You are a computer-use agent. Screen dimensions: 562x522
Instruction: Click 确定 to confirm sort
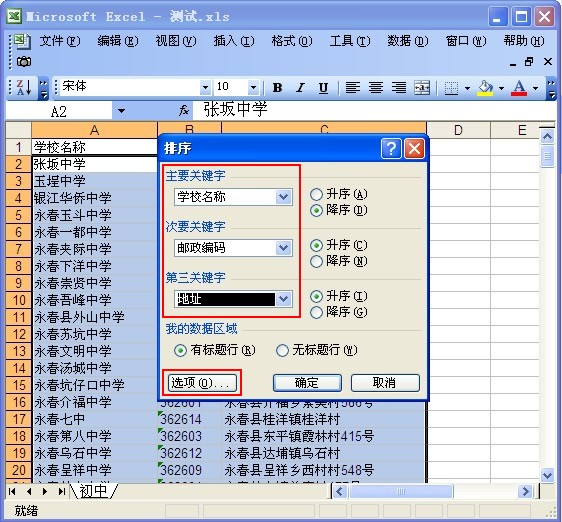coord(307,383)
